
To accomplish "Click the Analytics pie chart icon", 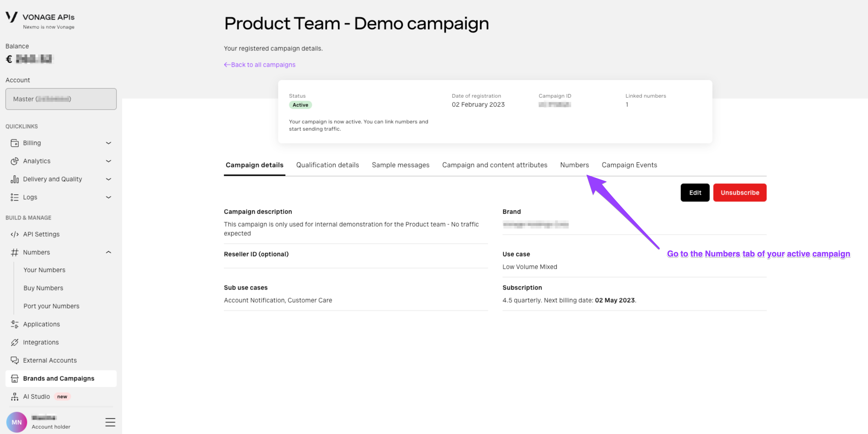I will point(14,161).
